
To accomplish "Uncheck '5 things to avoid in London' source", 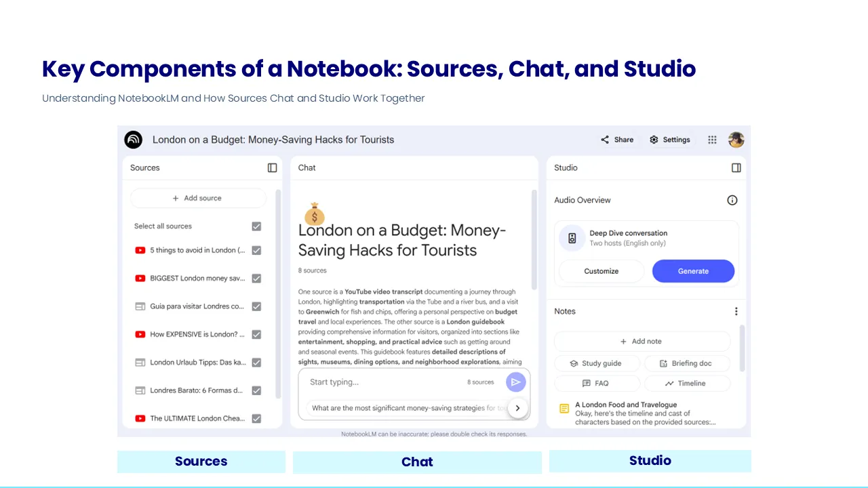I will point(256,250).
